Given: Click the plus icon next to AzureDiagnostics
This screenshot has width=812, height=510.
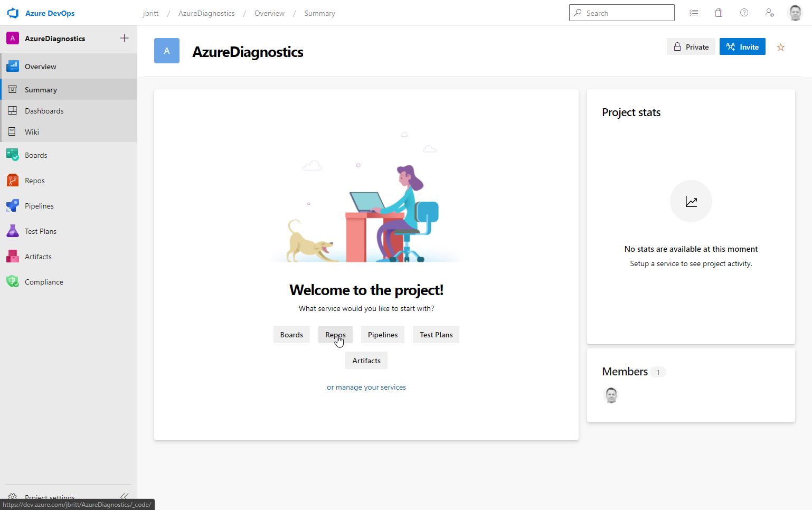Looking at the screenshot, I should click(124, 38).
